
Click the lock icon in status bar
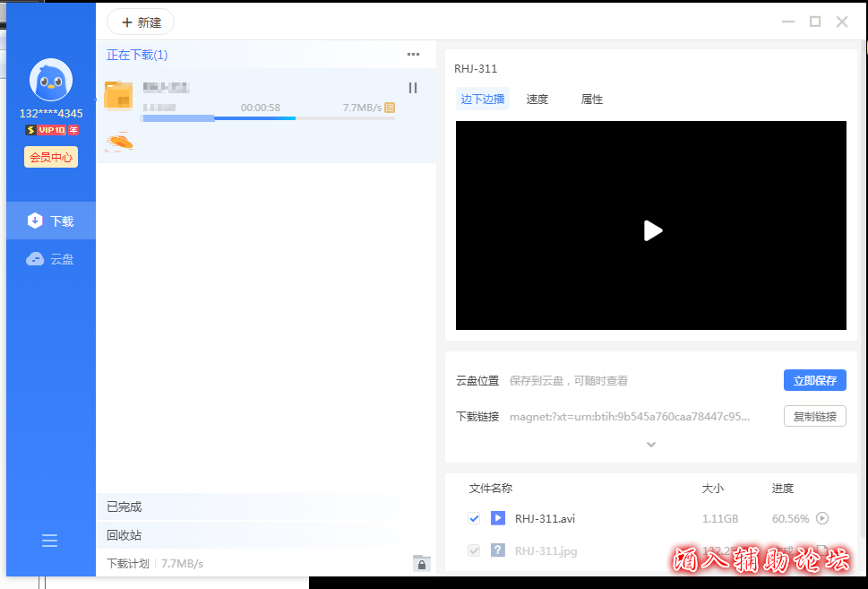point(422,563)
